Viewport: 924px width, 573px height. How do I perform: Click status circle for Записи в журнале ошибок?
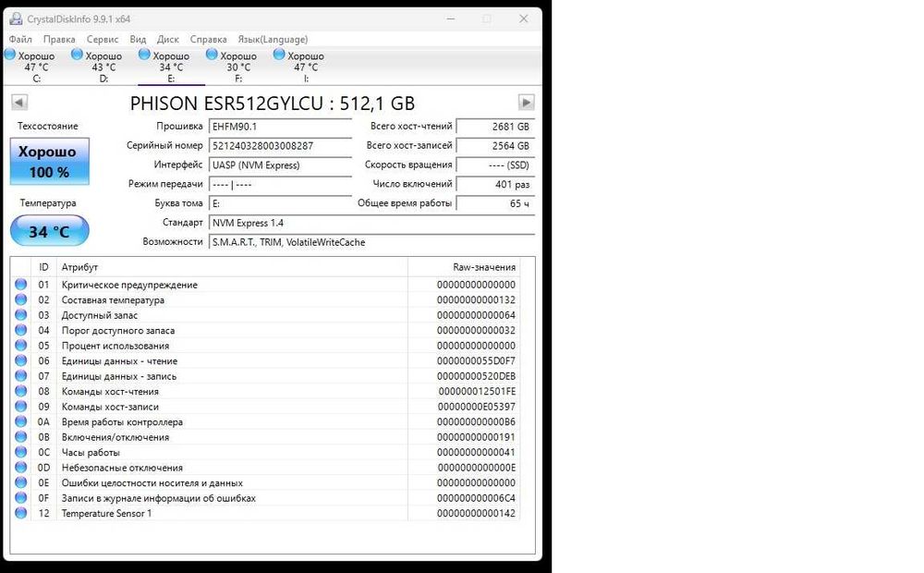coord(20,497)
